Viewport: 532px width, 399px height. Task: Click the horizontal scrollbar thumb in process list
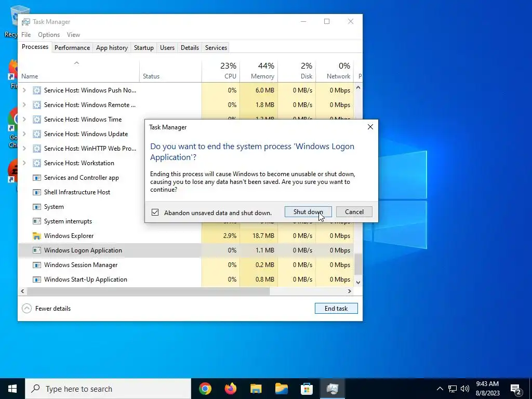pos(148,291)
